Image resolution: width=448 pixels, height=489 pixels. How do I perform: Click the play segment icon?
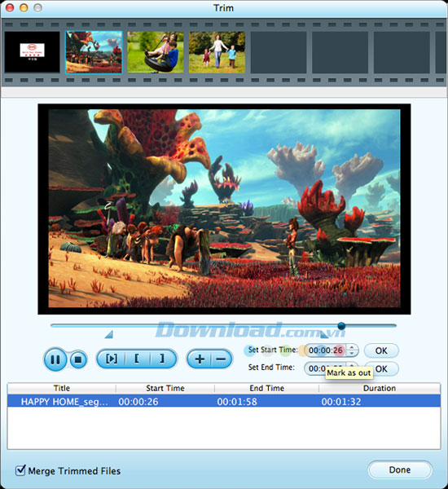[x=112, y=359]
